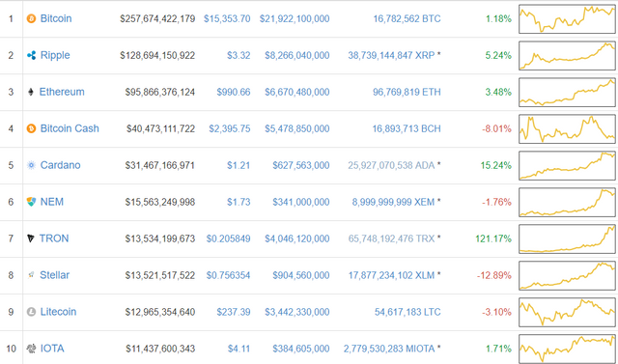This screenshot has height=364, width=618.
Task: Click Bitcoin Cash price $2,395.75
Action: [230, 128]
